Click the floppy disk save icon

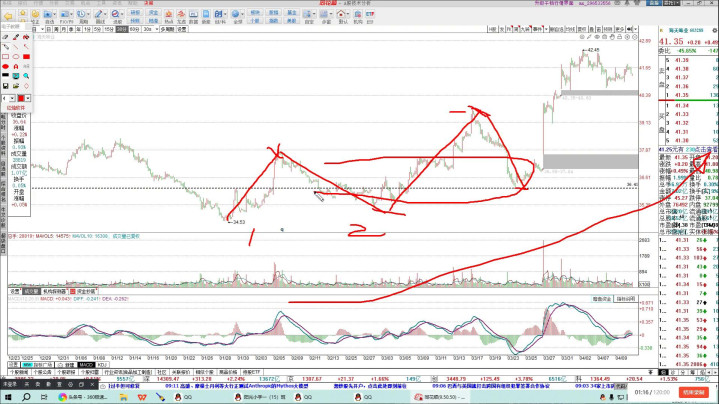click(6, 86)
